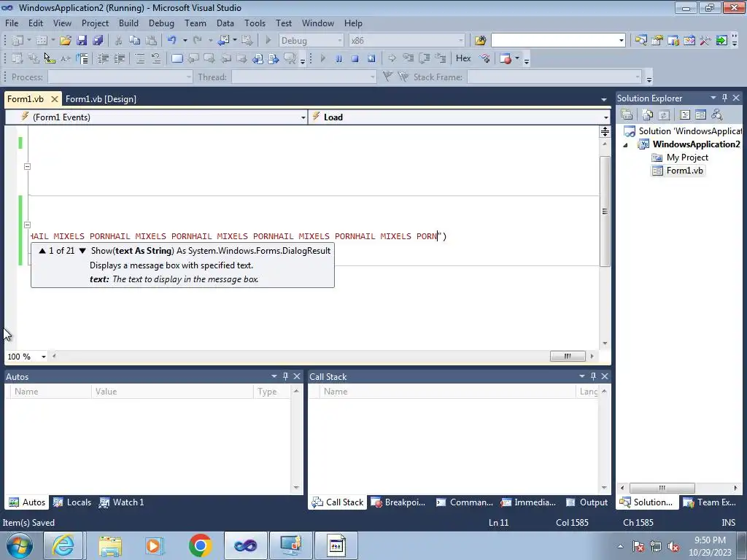Show next overload in parameter tooltip
Image resolution: width=747 pixels, height=560 pixels.
pos(82,251)
